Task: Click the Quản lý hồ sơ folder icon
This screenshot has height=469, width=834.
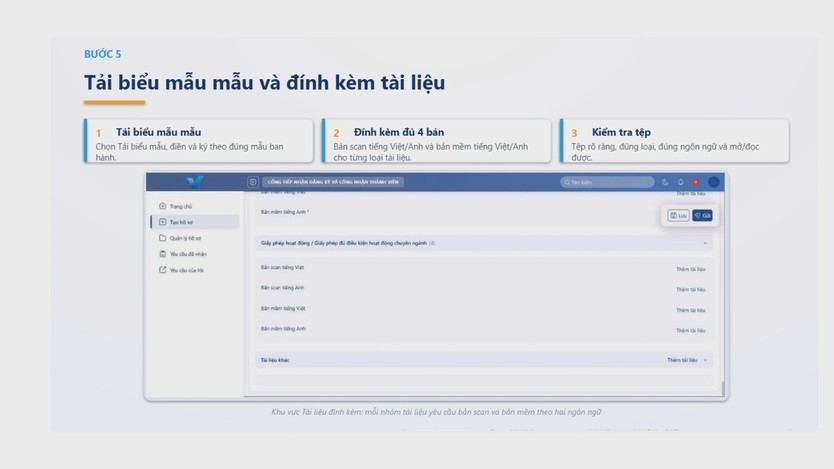Action: coord(163,238)
